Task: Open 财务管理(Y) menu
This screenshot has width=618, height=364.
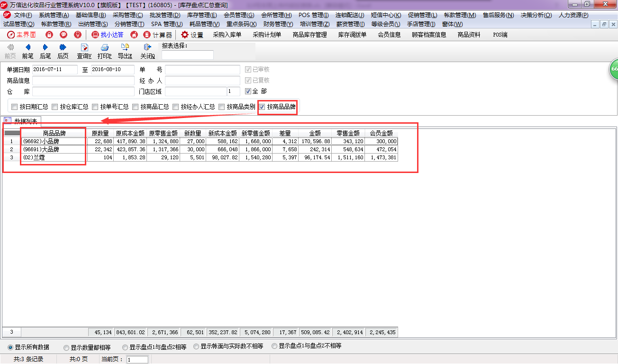Action: (278, 24)
